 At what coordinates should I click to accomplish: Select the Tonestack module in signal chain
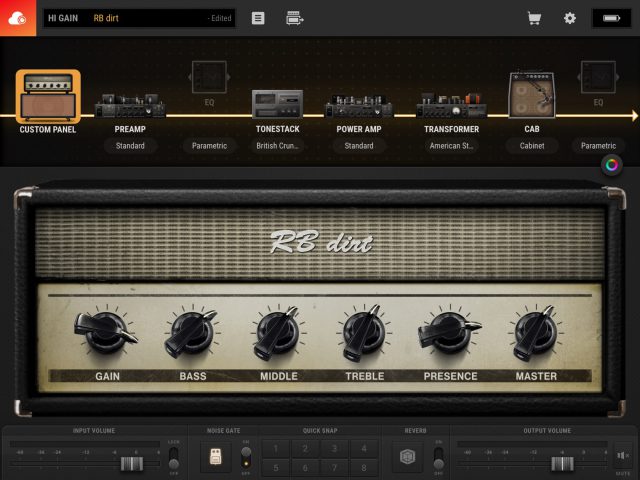point(277,105)
